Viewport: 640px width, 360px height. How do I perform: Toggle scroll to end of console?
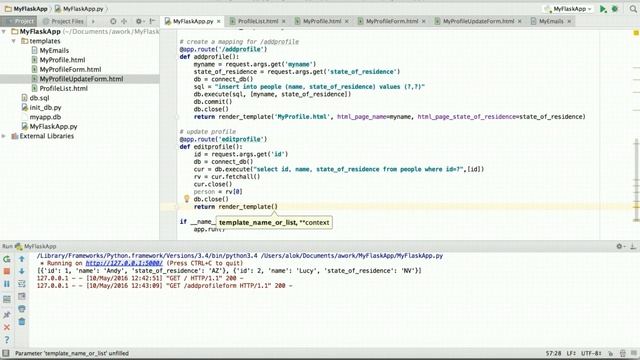pyautogui.click(x=22, y=296)
